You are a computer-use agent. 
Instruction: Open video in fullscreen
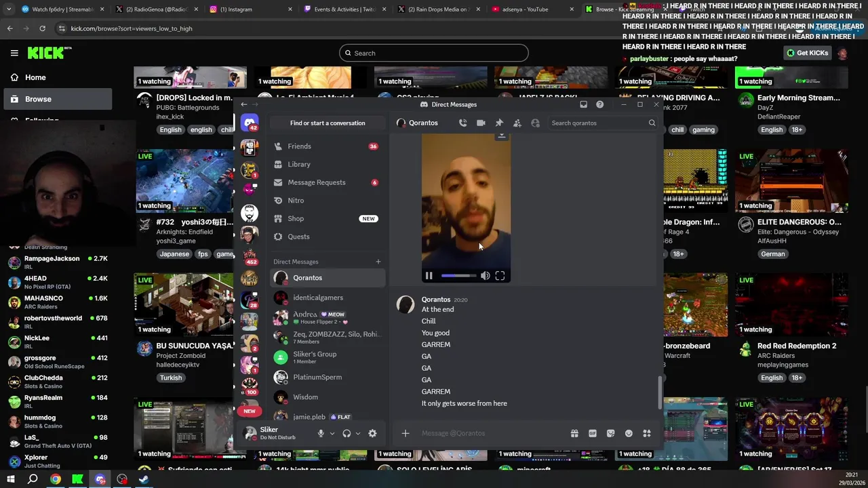[x=500, y=276]
